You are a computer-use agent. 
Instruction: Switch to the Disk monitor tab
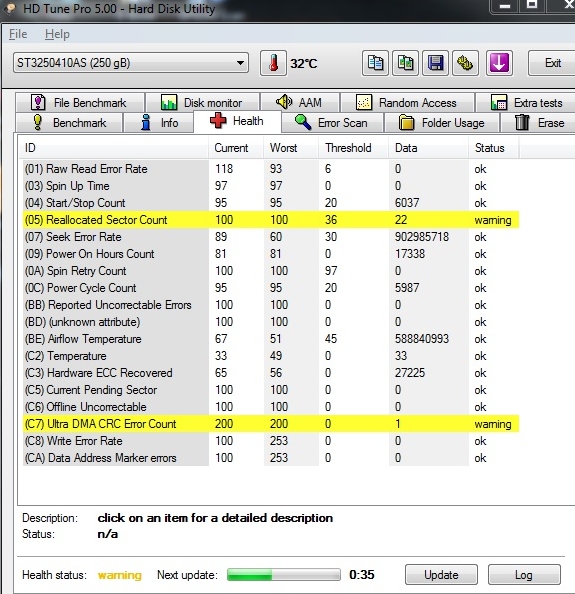[203, 103]
